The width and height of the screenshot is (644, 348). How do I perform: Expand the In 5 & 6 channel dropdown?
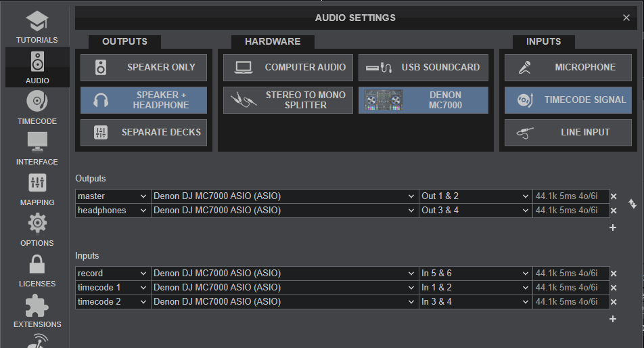pos(475,274)
